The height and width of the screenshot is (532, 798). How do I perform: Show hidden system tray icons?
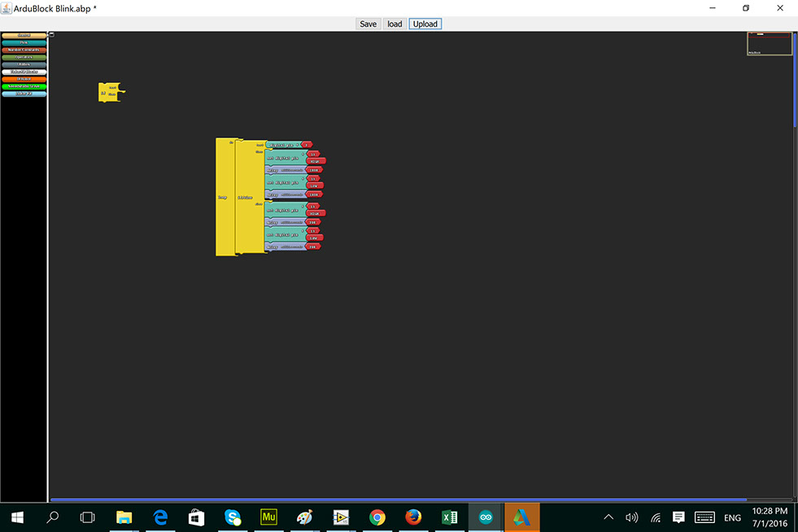point(608,517)
